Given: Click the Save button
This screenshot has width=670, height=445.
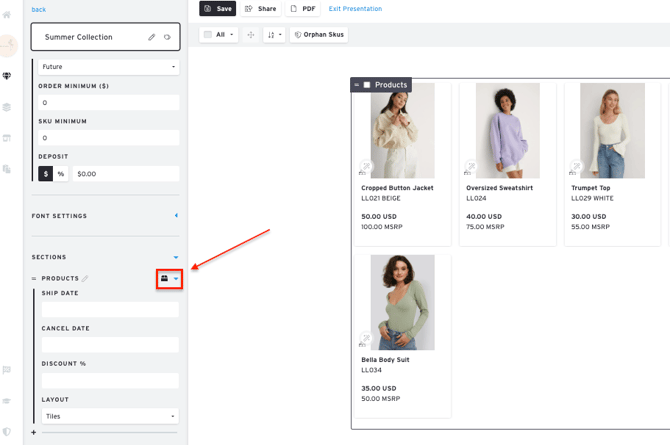Looking at the screenshot, I should 218,9.
